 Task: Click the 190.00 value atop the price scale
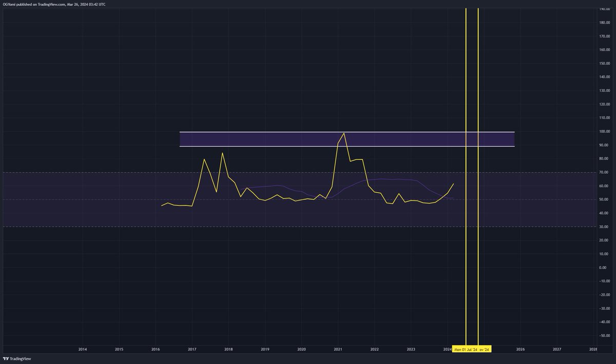(x=604, y=9)
